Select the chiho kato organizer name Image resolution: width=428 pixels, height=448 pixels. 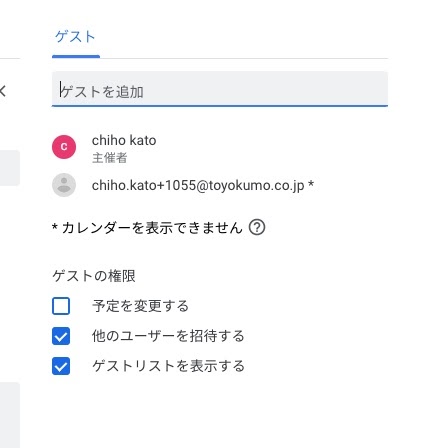(x=124, y=140)
